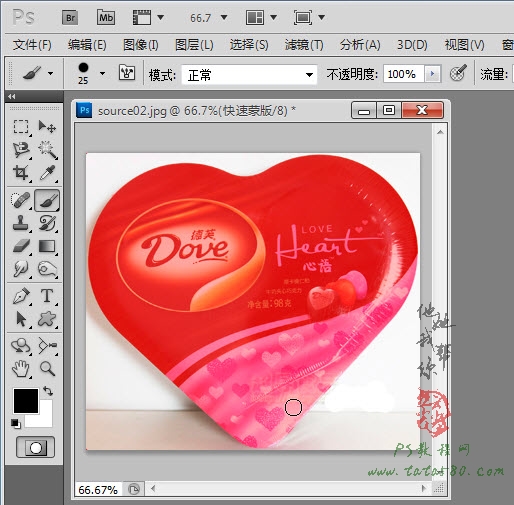Select the Spot Healing Brush tool
Screen dimensions: 514x505
(21, 200)
